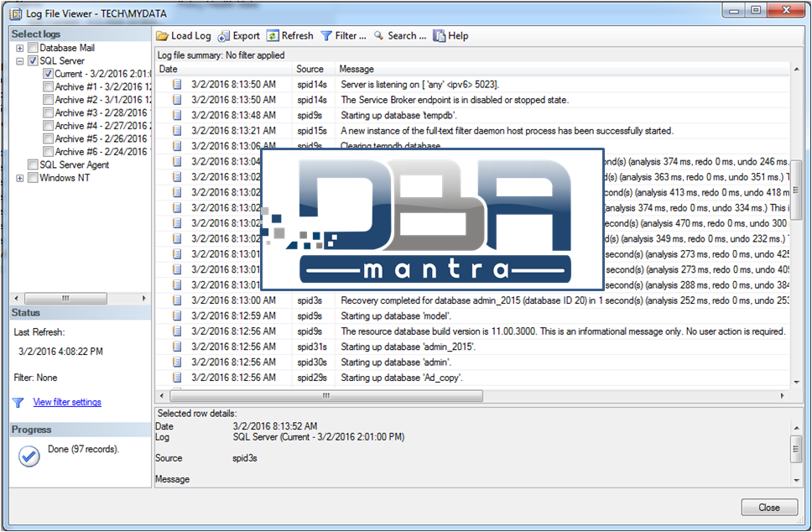Select the 8:13:21 AM spid15s log row

[x=473, y=131]
